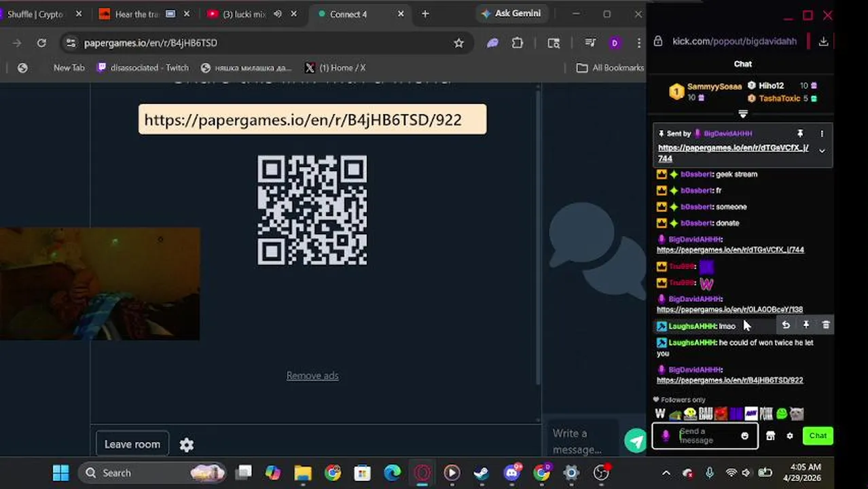This screenshot has width=868, height=489.
Task: Unpin the pinned message pin icon
Action: [x=800, y=134]
